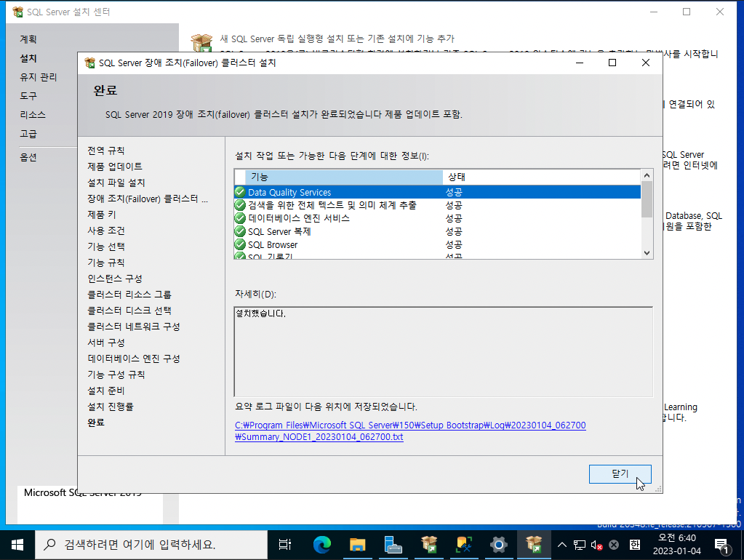Switch to the active SQL Server setup taskbar icon
Image resolution: width=744 pixels, height=560 pixels.
(535, 545)
